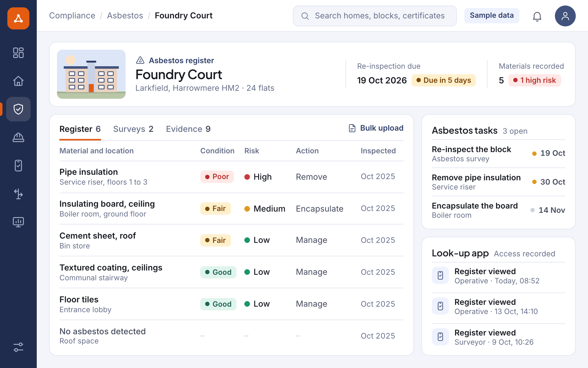Open the No asbestos detected row
588x368 pixels.
232,336
